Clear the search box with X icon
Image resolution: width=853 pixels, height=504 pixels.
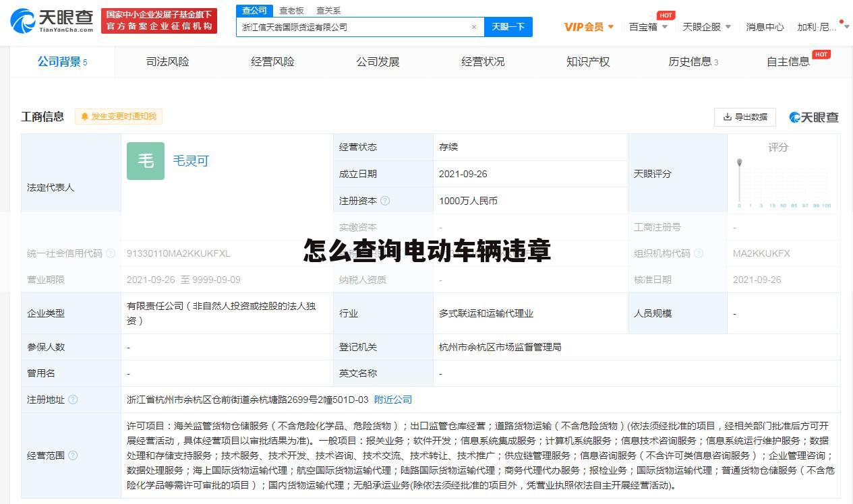point(474,27)
